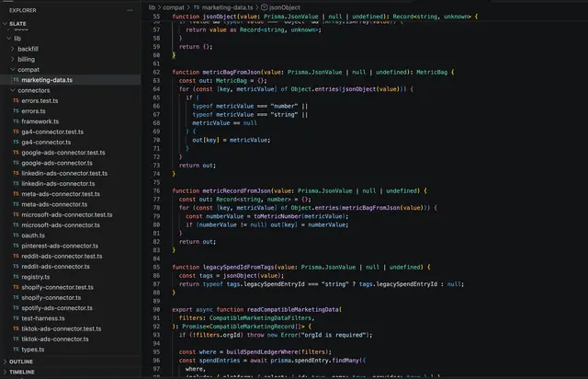Click the TS icon beside marketing-data.ts in the breadcrumb
The image size is (588, 379).
pos(197,7)
